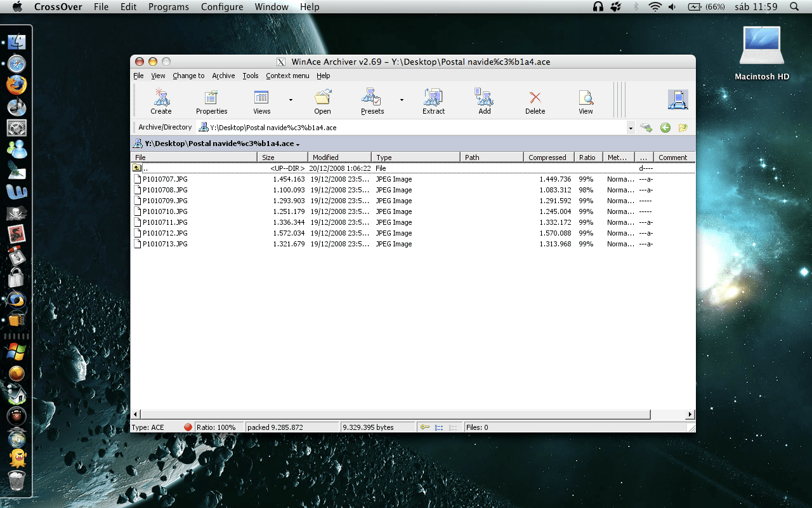Sort by the Modified column header

tap(339, 157)
